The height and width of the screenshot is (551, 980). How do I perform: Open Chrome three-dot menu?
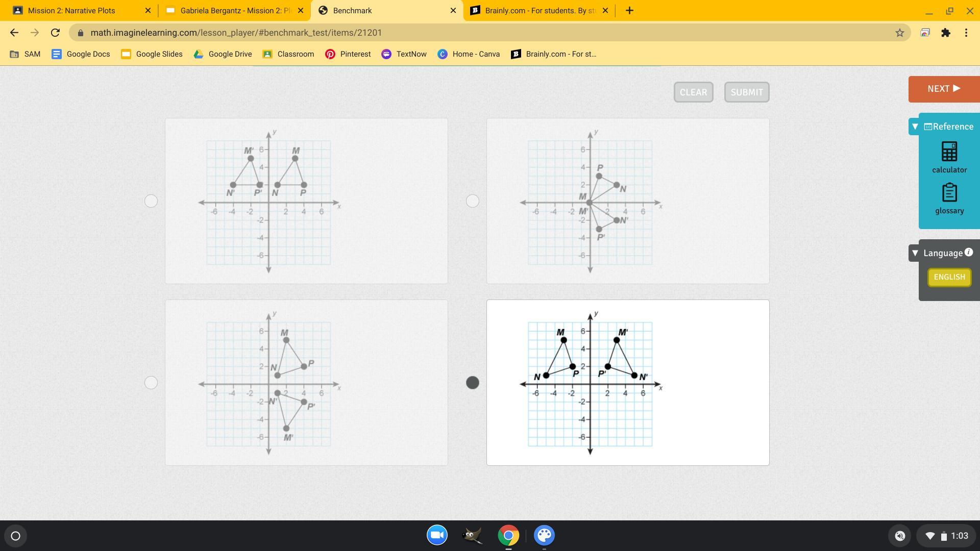[x=966, y=33]
